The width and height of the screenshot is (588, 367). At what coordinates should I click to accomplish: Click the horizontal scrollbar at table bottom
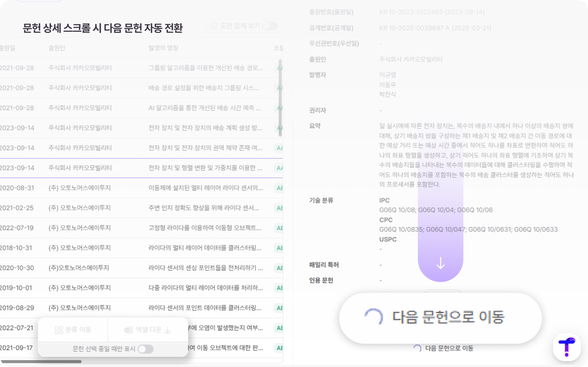point(41,361)
